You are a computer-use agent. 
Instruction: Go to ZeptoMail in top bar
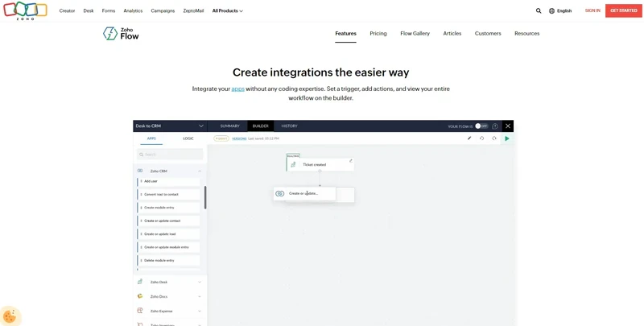click(x=193, y=10)
